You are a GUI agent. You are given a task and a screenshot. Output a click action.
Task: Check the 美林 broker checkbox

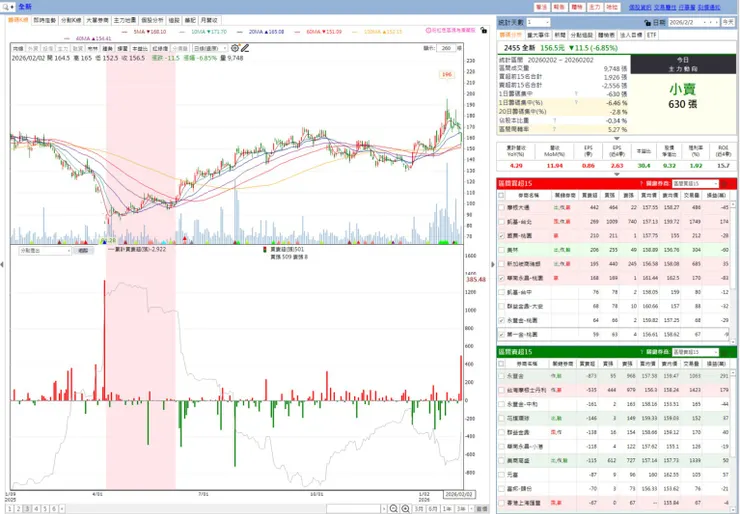501,250
